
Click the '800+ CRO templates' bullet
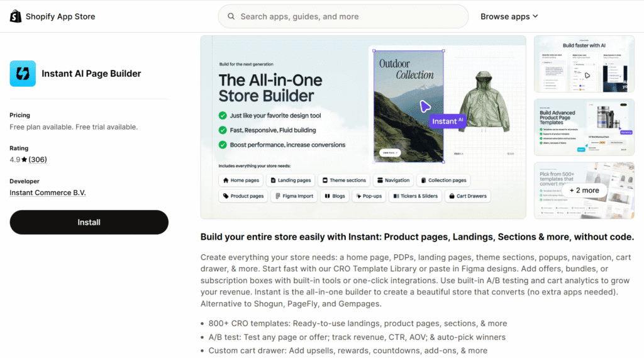pos(358,323)
